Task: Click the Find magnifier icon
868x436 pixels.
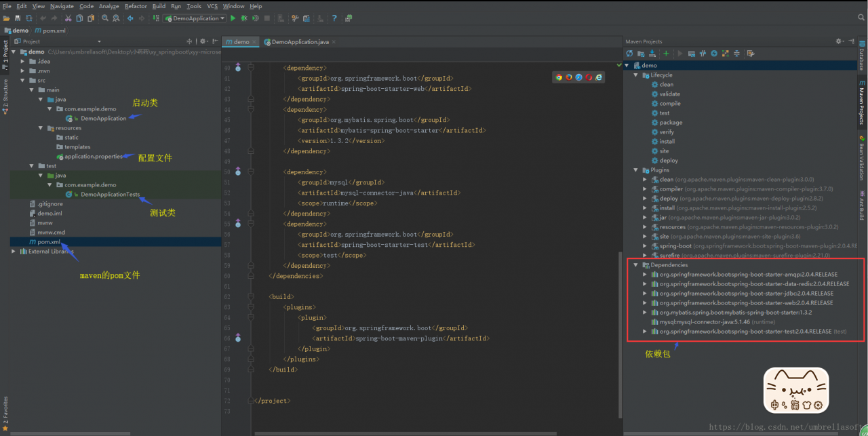Action: pyautogui.click(x=106, y=18)
